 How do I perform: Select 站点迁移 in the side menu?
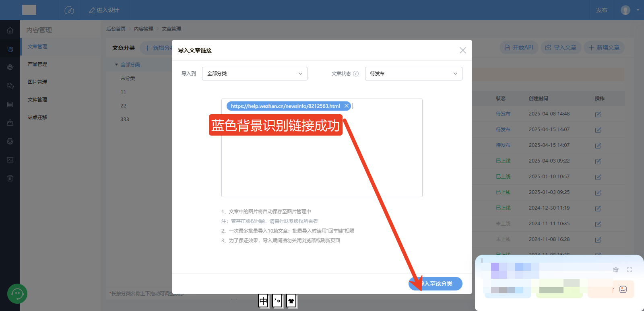[37, 117]
